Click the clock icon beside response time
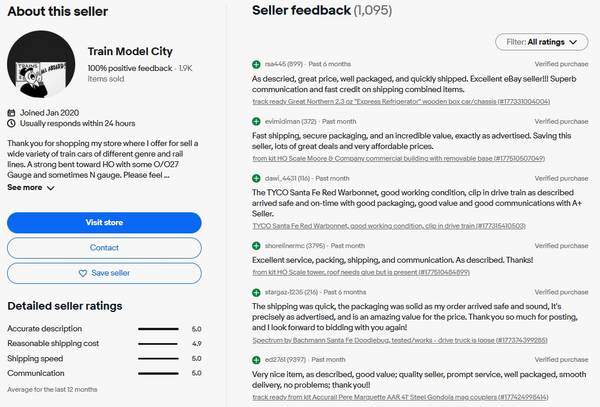Viewport: 600px width, 407px height. click(x=11, y=123)
